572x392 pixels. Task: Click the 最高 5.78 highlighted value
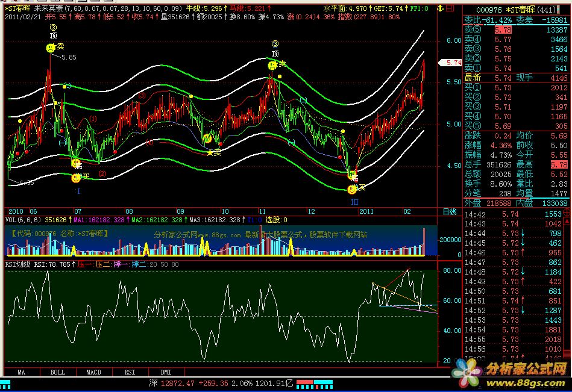(x=559, y=164)
